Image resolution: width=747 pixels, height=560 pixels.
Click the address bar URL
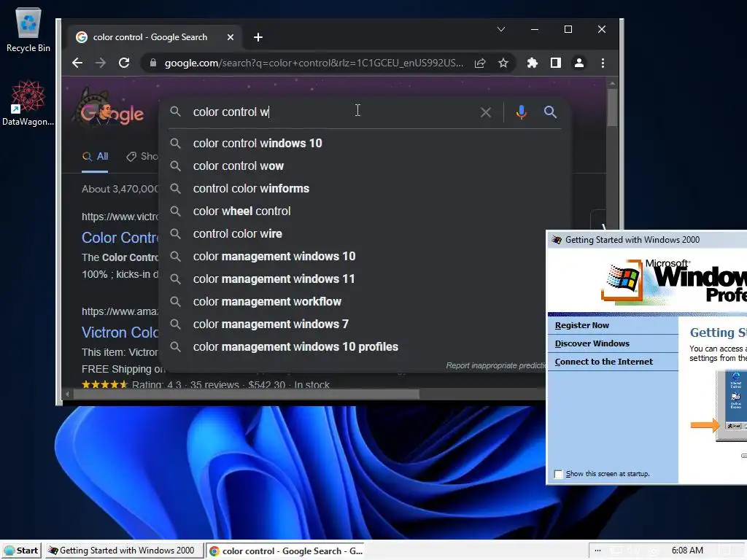click(x=314, y=63)
